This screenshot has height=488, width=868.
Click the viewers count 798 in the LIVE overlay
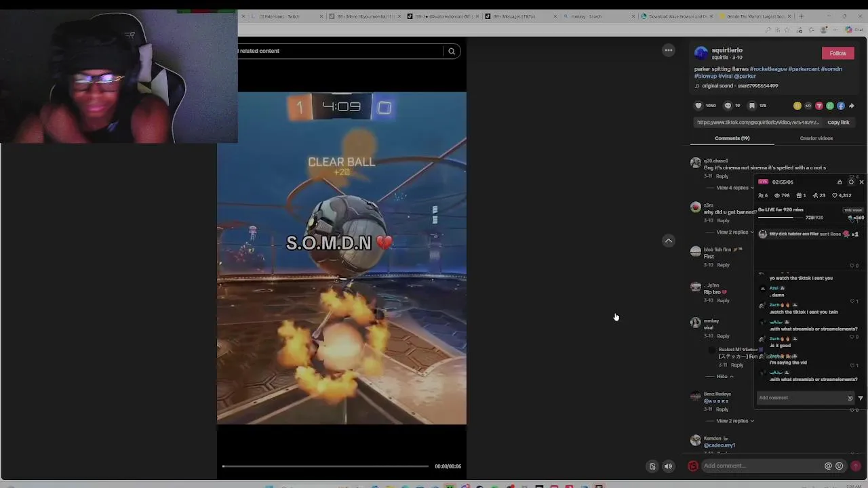click(781, 195)
